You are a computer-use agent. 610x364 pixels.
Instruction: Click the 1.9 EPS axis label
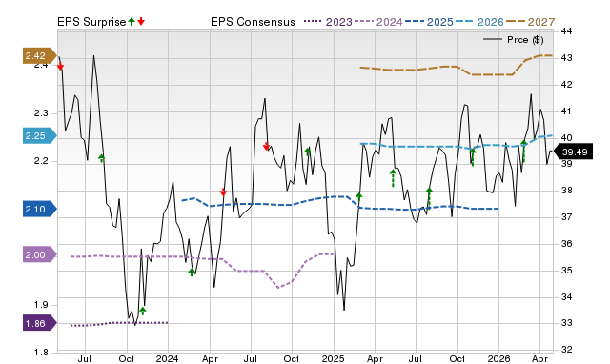(41, 305)
